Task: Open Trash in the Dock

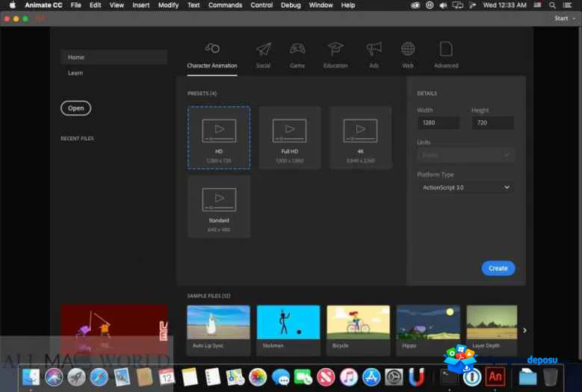Action: 551,377
